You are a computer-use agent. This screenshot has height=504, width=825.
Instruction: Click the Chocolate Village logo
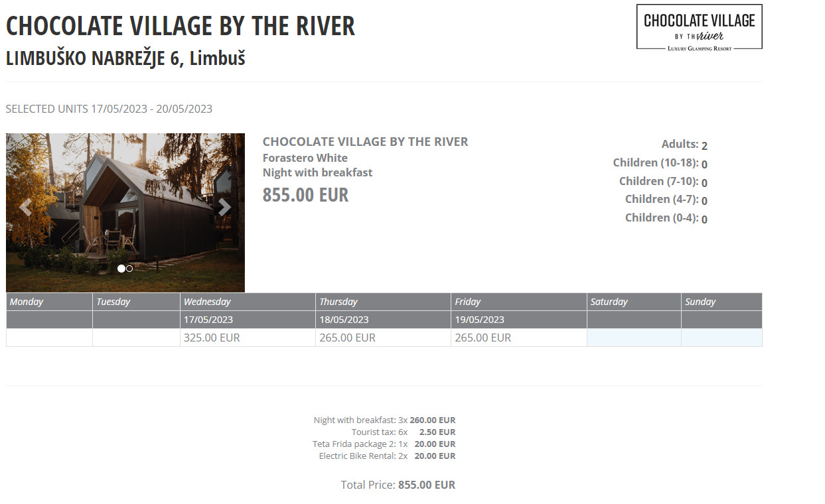[699, 27]
